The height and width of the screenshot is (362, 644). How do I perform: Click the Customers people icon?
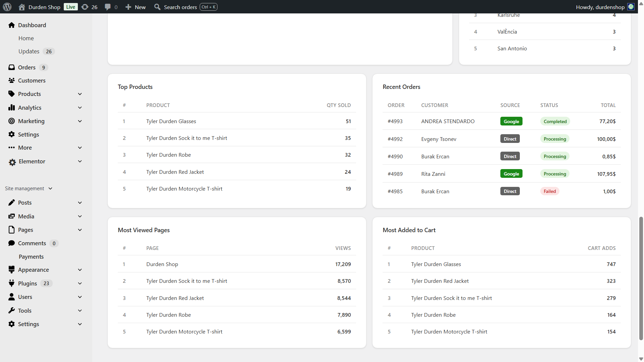12,81
